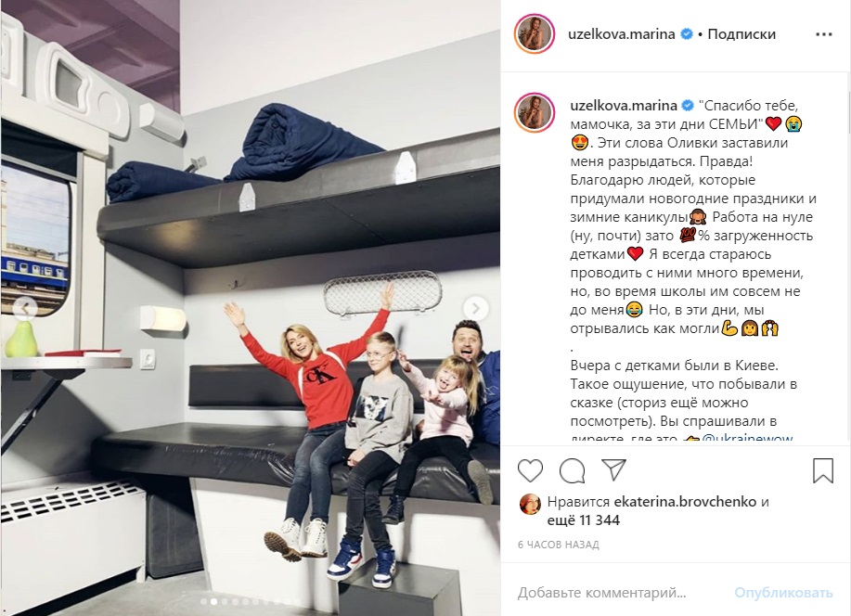851x616 pixels.
Task: Open the 6 часов назад timestamp
Action: [x=559, y=545]
